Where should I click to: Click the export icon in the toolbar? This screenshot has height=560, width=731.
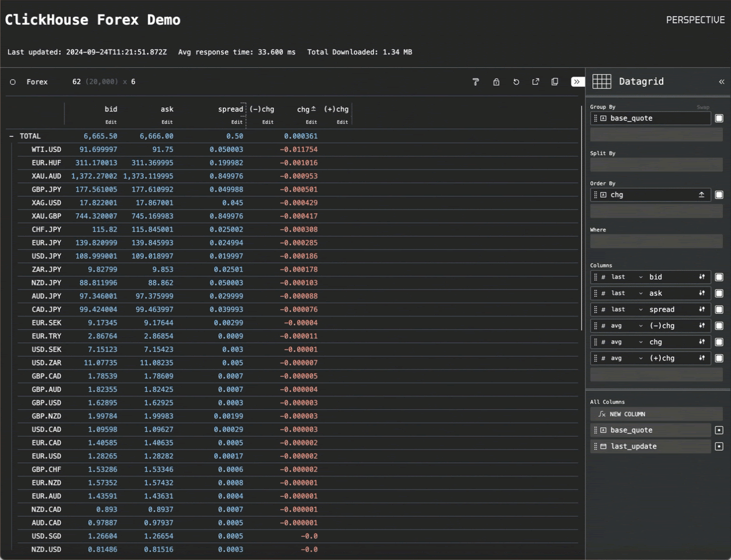[x=535, y=82]
